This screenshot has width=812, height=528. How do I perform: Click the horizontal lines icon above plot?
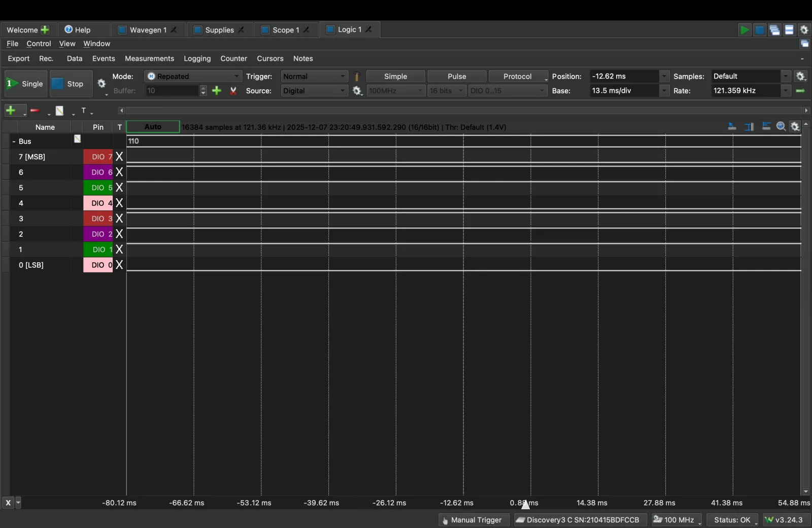(x=766, y=126)
